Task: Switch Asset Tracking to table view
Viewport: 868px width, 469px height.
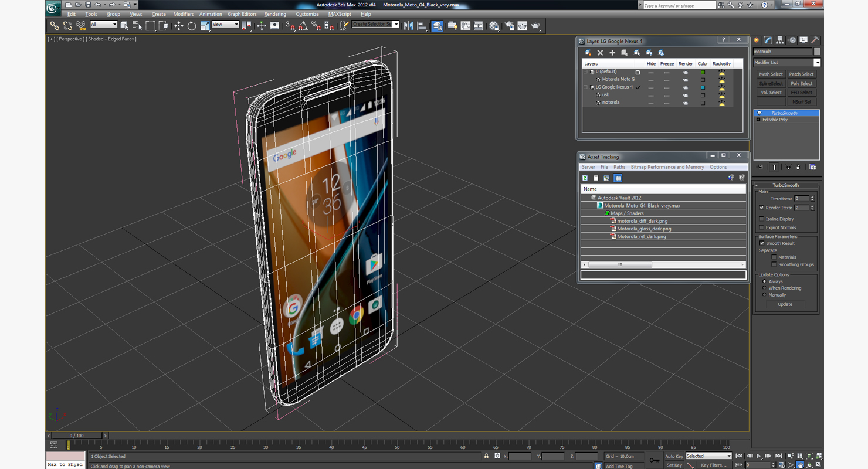Action: pyautogui.click(x=618, y=178)
